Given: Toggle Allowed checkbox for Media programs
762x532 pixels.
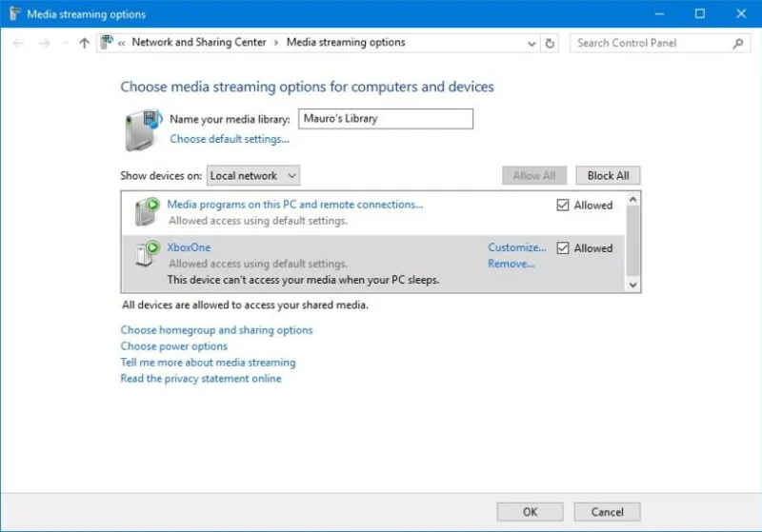Looking at the screenshot, I should coord(563,206).
